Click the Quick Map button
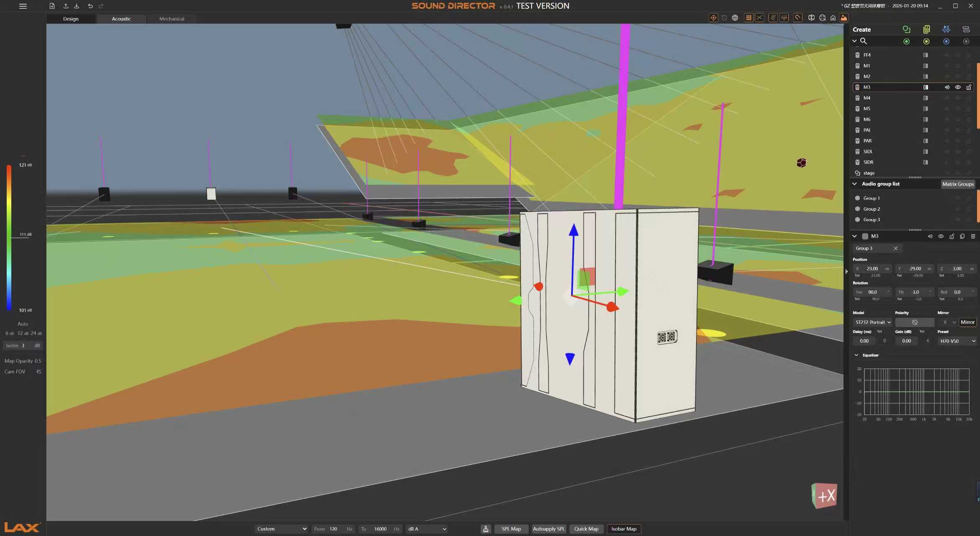This screenshot has height=536, width=980. [586, 529]
